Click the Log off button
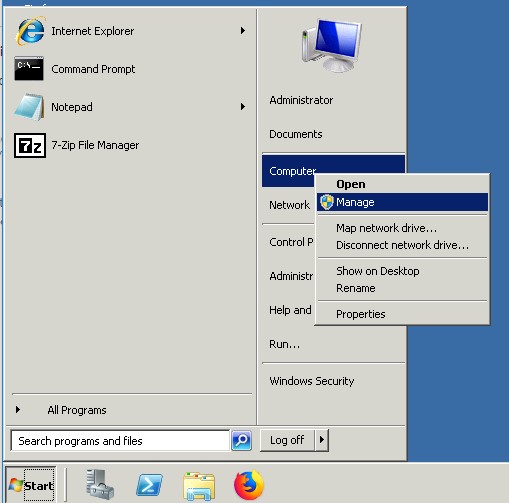Screen dimensions: 509x503 pos(287,440)
